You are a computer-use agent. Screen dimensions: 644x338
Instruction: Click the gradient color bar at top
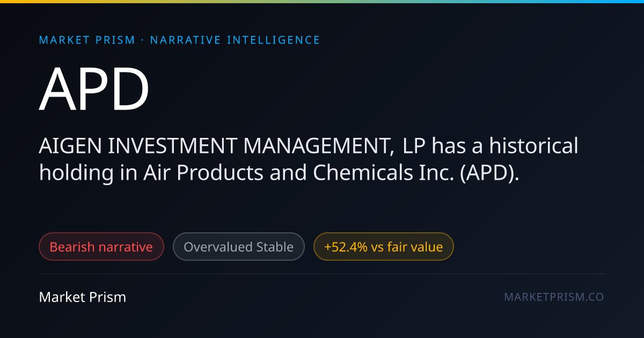point(322,2)
